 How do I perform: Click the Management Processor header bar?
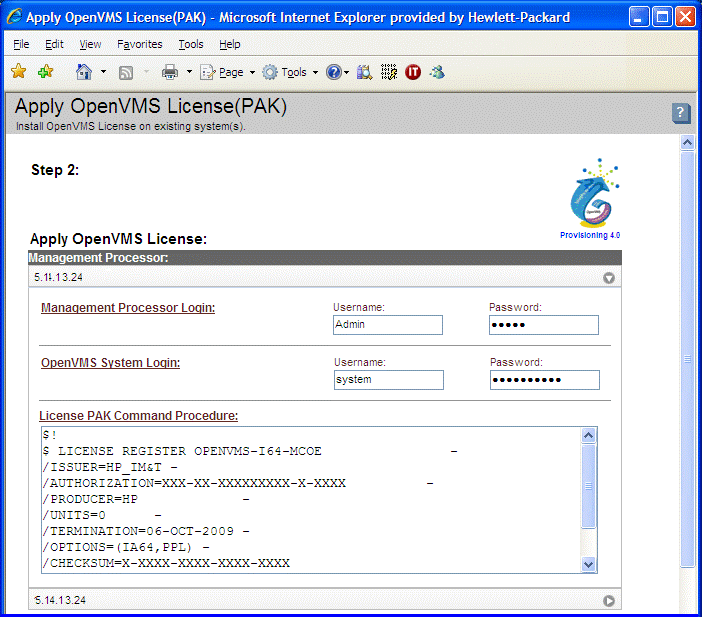tap(325, 258)
